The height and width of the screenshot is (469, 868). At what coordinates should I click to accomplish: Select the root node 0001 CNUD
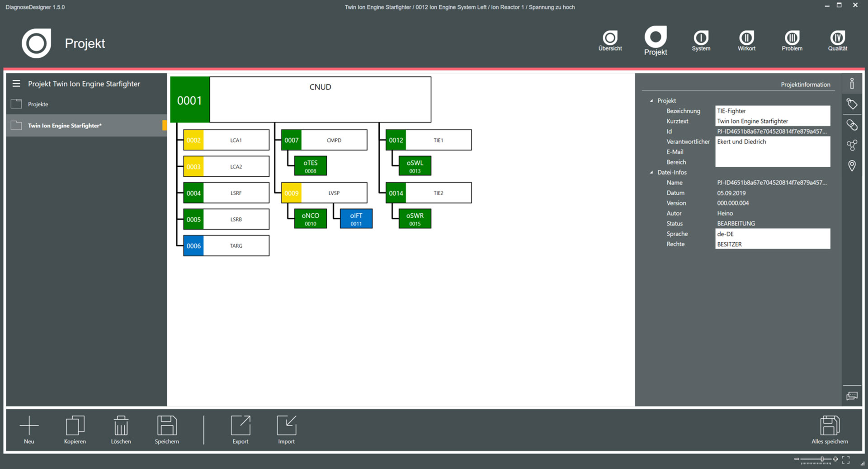pyautogui.click(x=301, y=99)
